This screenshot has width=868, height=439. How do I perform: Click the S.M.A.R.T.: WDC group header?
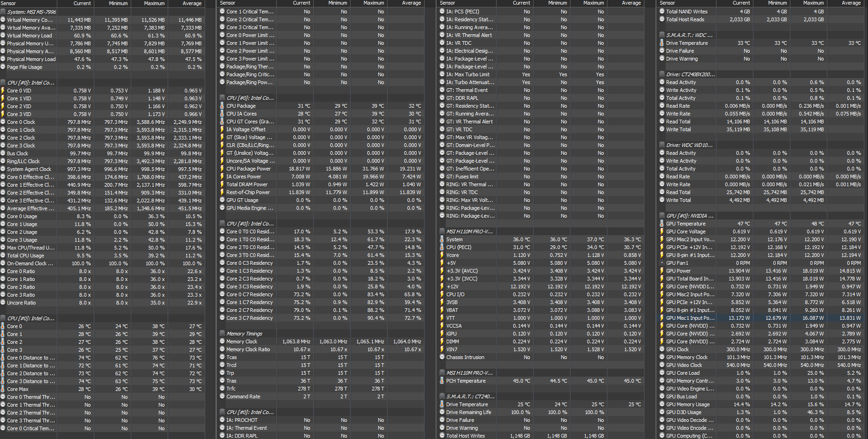762,35
